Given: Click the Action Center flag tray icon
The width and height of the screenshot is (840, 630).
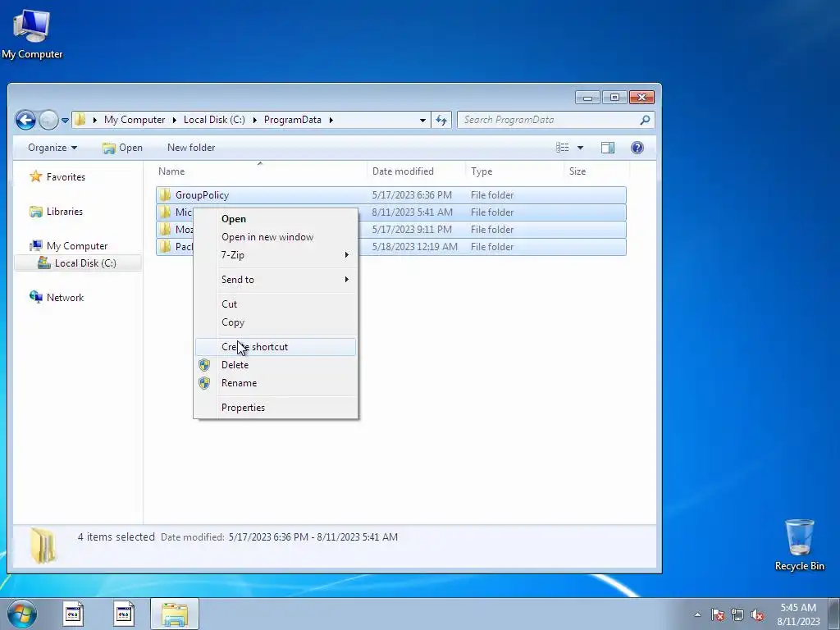Looking at the screenshot, I should [x=718, y=615].
